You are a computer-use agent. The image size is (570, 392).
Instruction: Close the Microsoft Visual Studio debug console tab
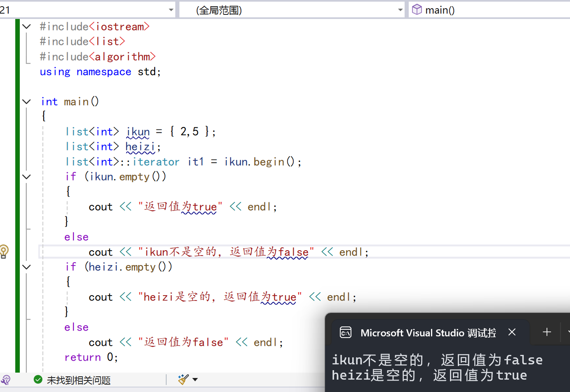point(512,332)
